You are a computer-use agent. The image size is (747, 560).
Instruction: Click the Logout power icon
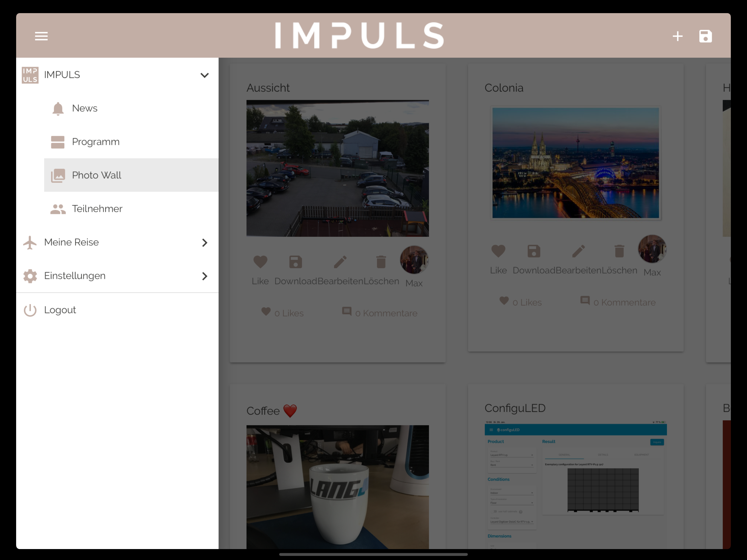(x=30, y=310)
